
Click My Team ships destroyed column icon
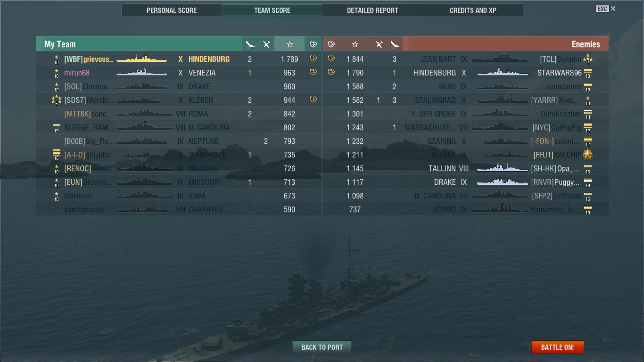click(x=250, y=44)
